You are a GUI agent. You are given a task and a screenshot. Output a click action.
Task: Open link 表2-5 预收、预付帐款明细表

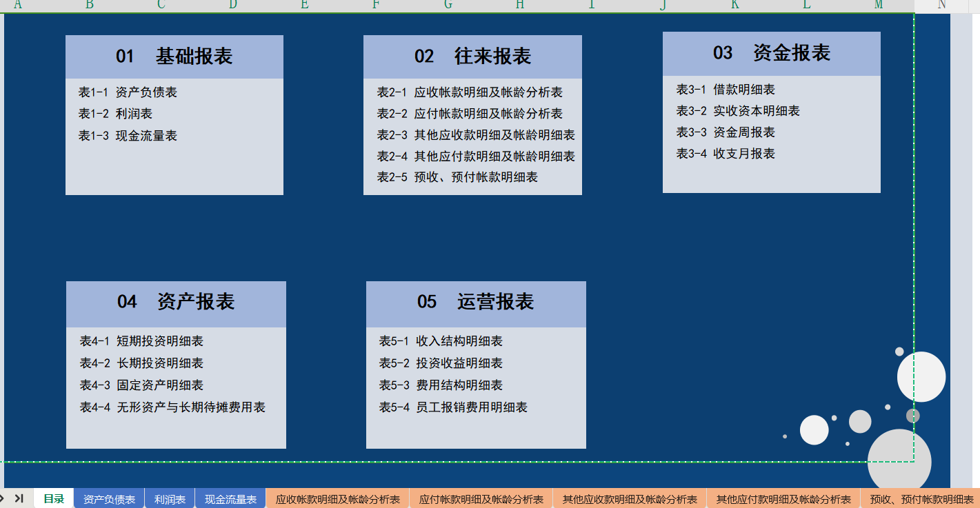[457, 177]
